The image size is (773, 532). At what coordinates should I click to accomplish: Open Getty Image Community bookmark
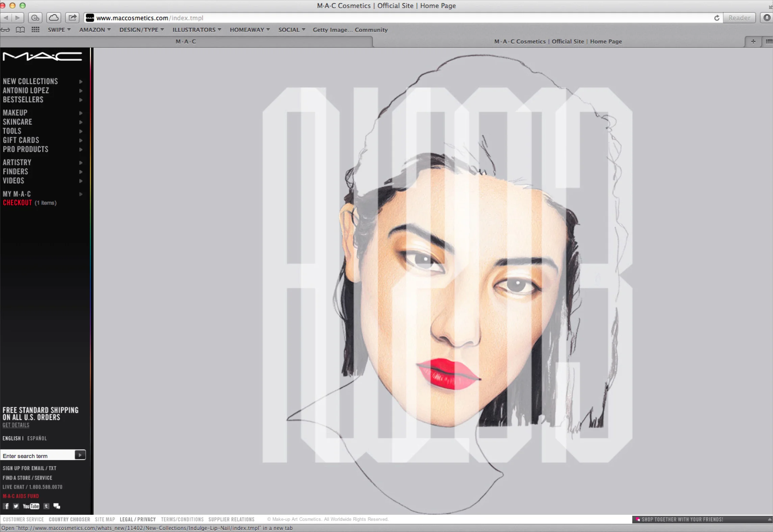click(350, 30)
